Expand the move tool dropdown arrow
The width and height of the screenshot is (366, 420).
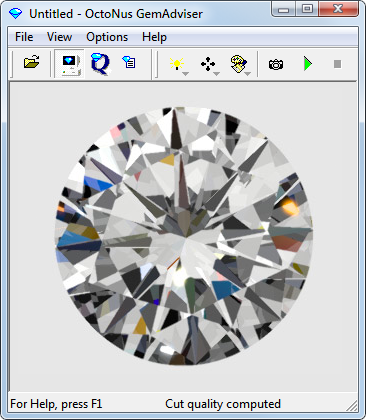click(217, 74)
